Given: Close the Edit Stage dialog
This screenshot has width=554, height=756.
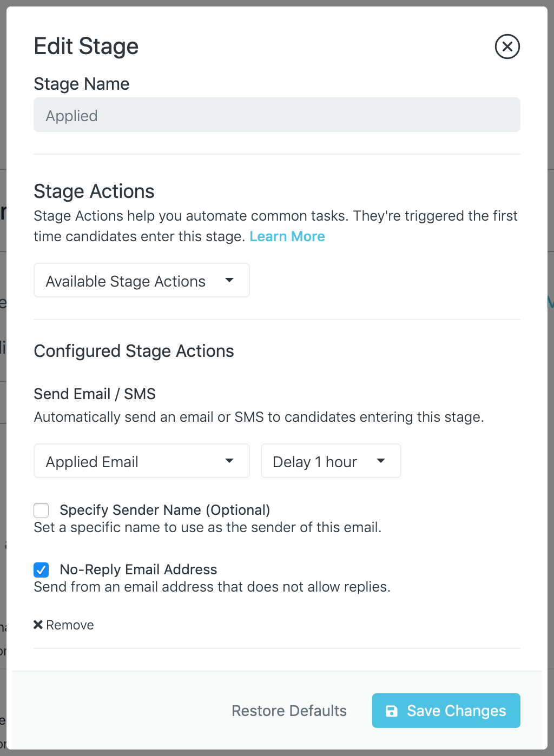Looking at the screenshot, I should pos(507,47).
